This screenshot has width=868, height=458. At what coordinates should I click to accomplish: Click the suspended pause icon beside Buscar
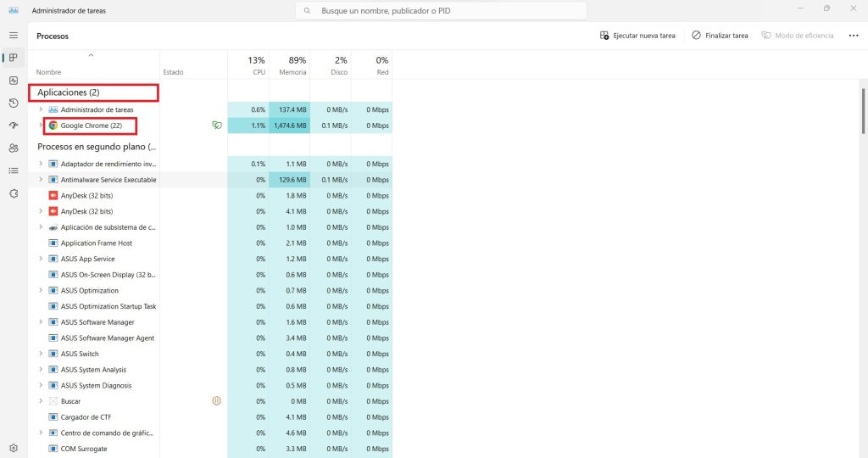pyautogui.click(x=216, y=401)
